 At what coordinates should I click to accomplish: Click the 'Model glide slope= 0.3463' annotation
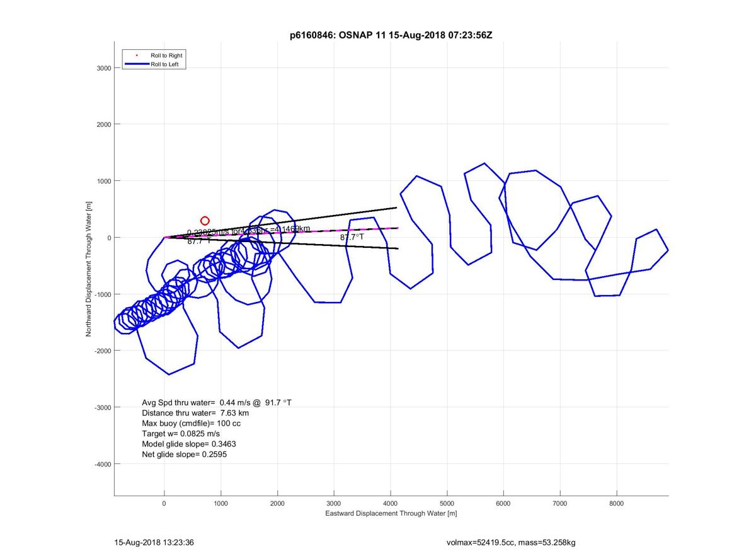coord(189,444)
